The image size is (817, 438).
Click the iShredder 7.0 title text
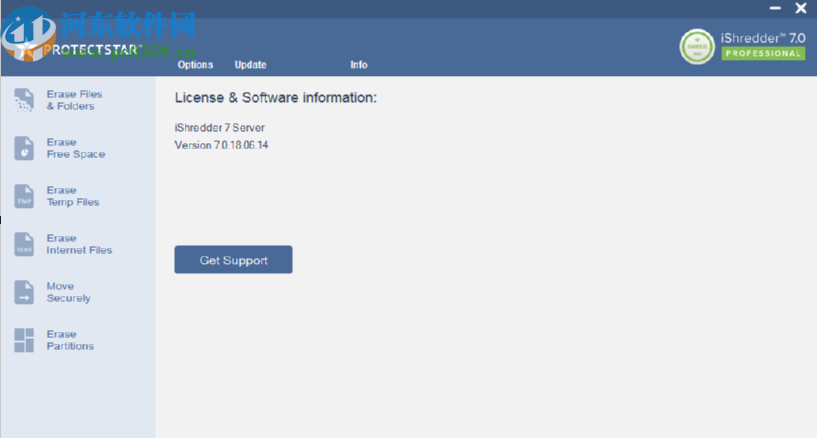(763, 38)
